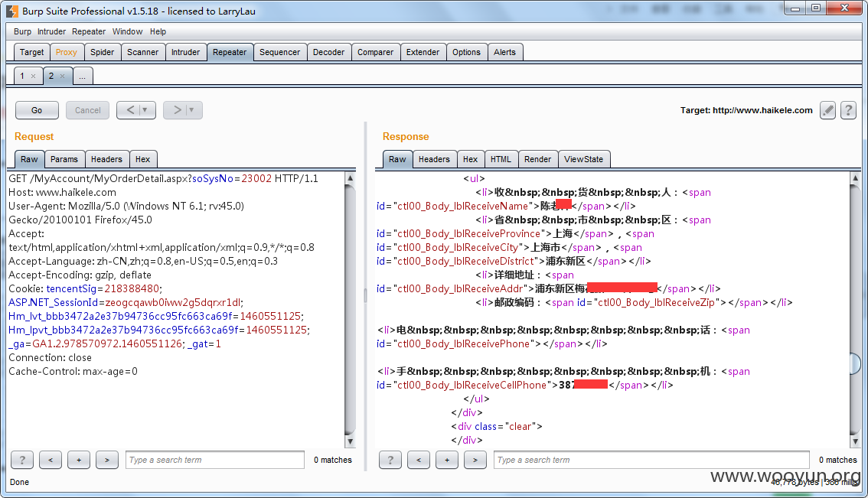Image resolution: width=868 pixels, height=498 pixels.
Task: Click the request search help question button
Action: pos(22,460)
